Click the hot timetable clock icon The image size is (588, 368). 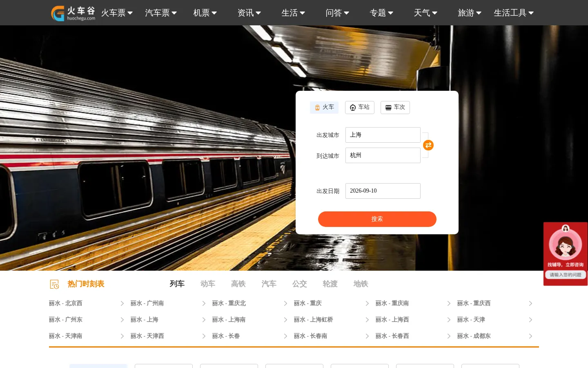click(54, 284)
